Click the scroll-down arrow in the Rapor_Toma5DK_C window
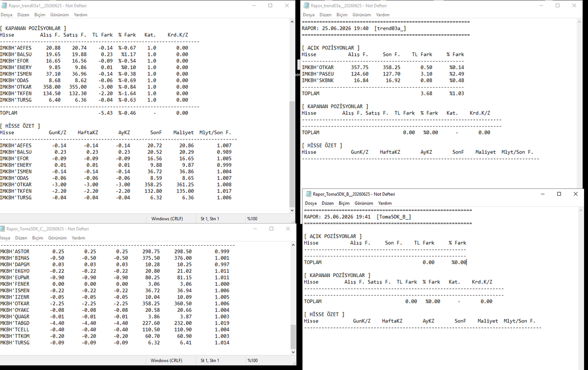The width and height of the screenshot is (588, 370). (x=293, y=352)
